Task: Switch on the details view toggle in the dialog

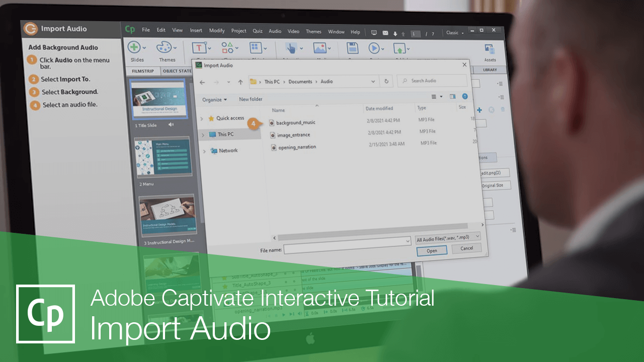Action: (x=433, y=97)
